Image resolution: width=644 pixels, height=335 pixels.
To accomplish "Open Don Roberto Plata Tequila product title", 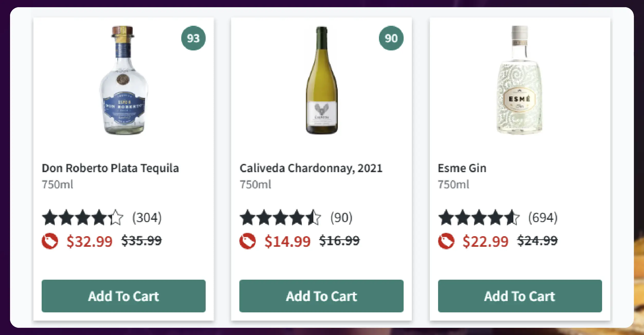I will click(110, 168).
